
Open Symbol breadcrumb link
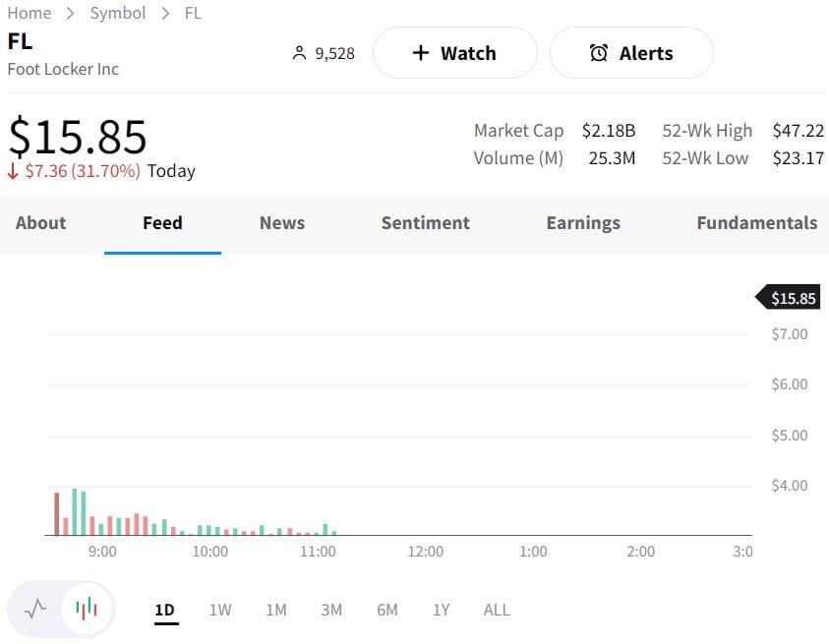coord(117,13)
